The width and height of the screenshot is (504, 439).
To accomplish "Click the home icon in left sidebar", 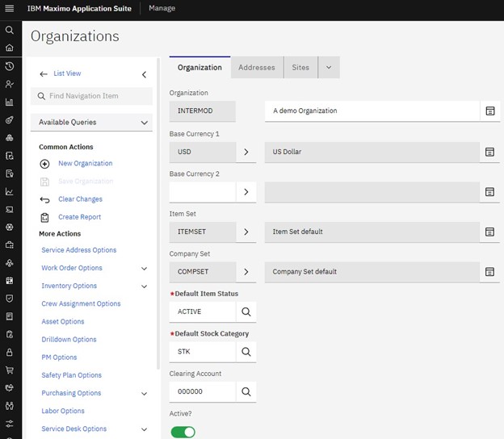I will coord(10,48).
